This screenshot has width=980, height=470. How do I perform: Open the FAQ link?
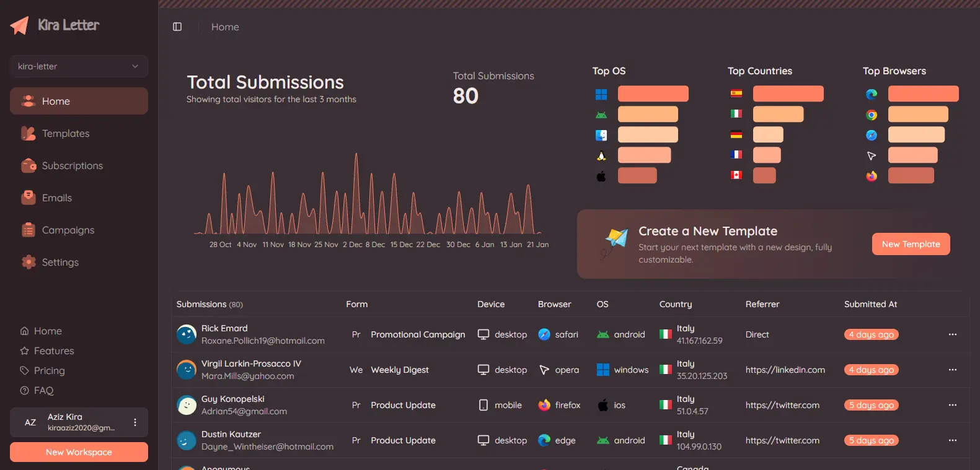click(43, 390)
